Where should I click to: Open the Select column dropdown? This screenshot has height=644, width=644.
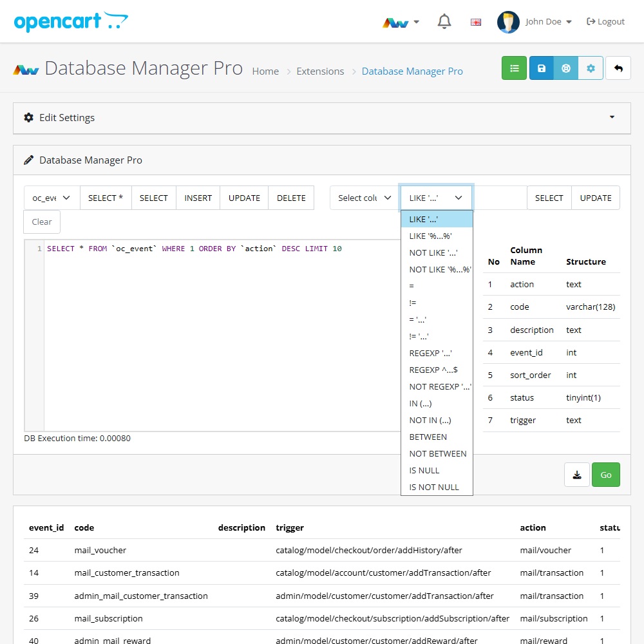(x=365, y=198)
